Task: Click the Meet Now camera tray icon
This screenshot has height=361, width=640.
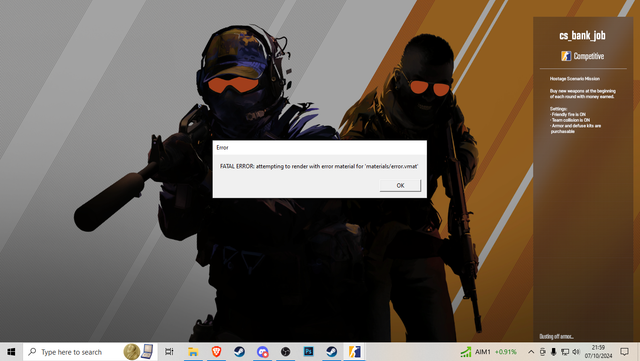Action: click(x=542, y=352)
